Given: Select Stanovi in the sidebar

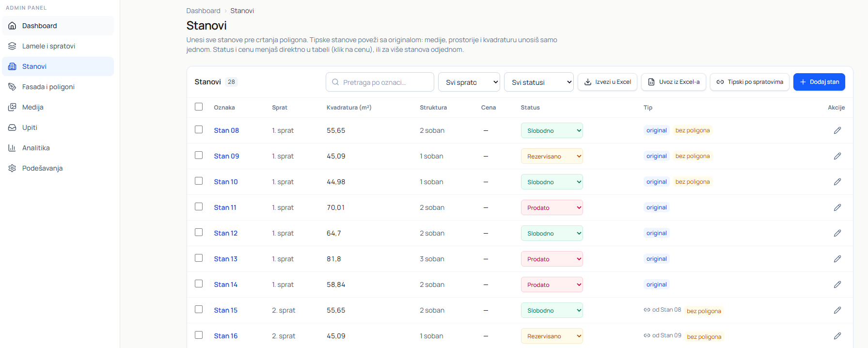Looking at the screenshot, I should coord(58,66).
